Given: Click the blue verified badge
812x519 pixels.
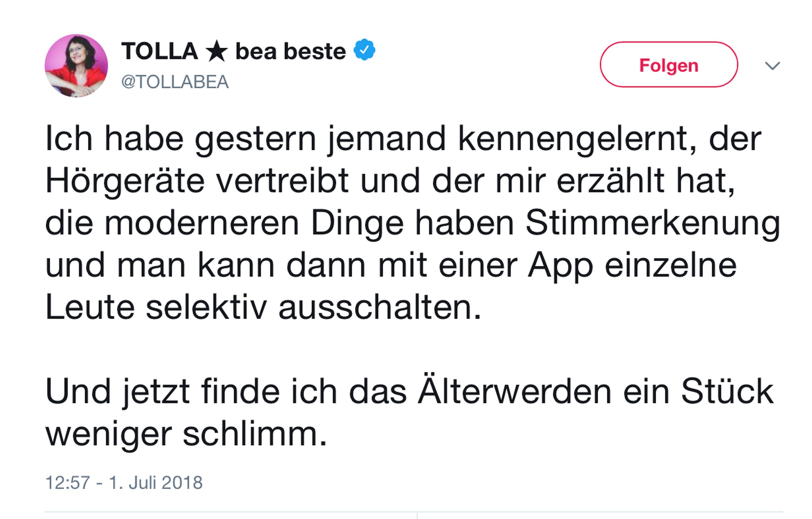Looking at the screenshot, I should point(364,50).
